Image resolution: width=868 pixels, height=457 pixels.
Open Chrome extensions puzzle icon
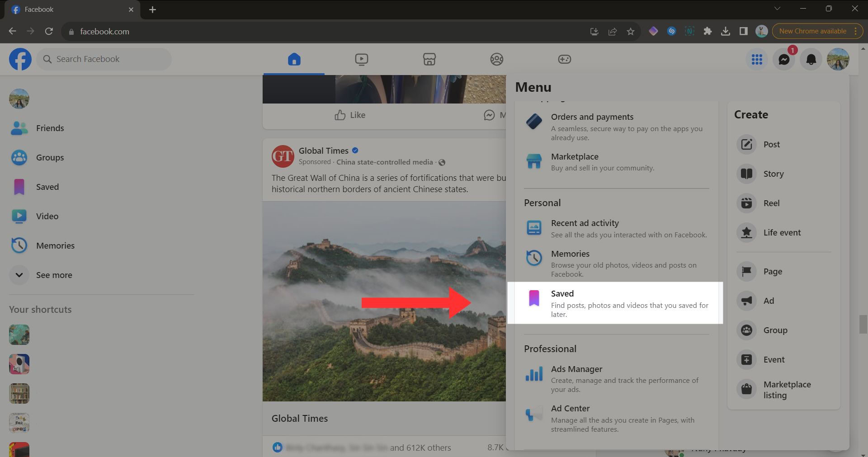pos(708,31)
